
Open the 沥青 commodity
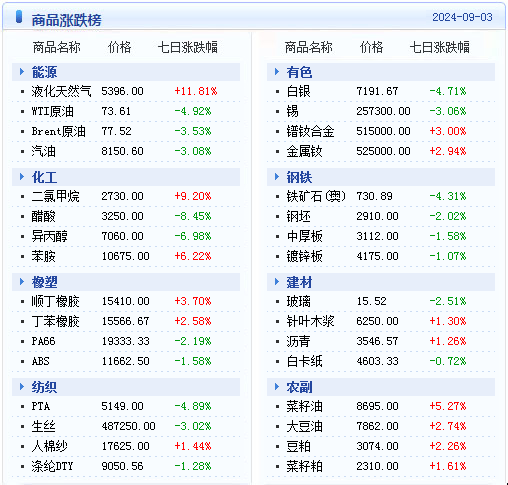click(299, 341)
